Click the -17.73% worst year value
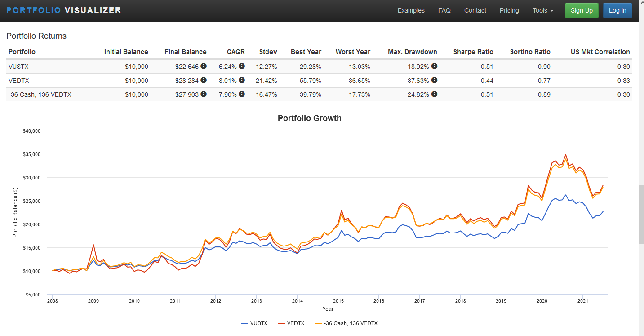This screenshot has width=644, height=336. coord(358,94)
